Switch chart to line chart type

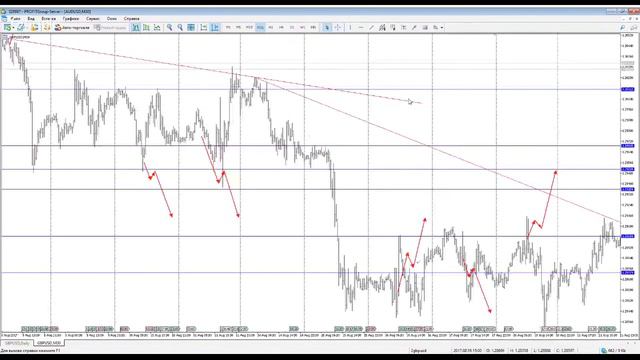click(x=157, y=27)
